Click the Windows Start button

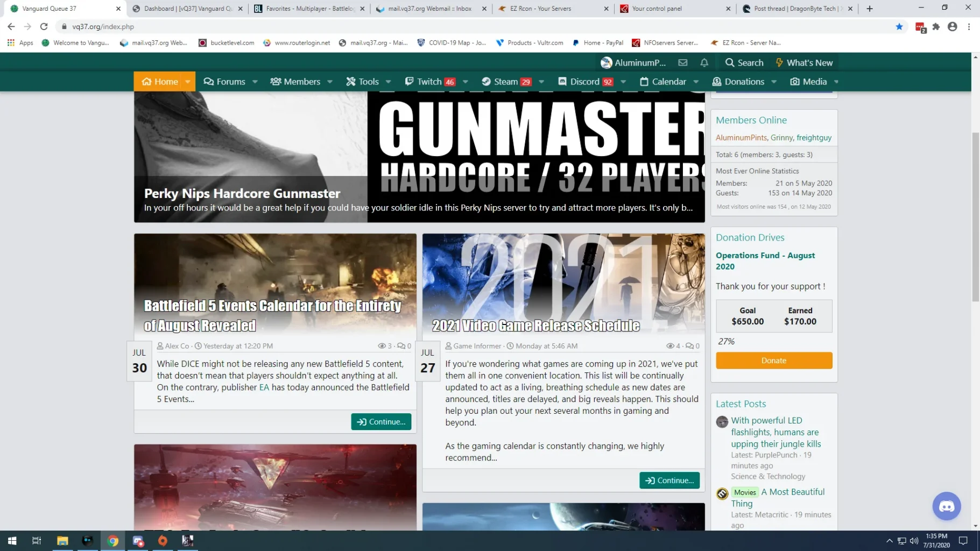[12, 541]
